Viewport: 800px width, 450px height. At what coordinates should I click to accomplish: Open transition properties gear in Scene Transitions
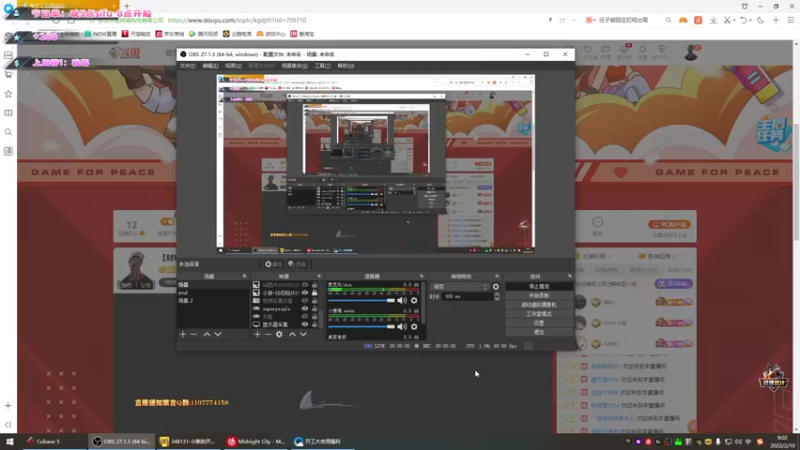click(x=495, y=287)
